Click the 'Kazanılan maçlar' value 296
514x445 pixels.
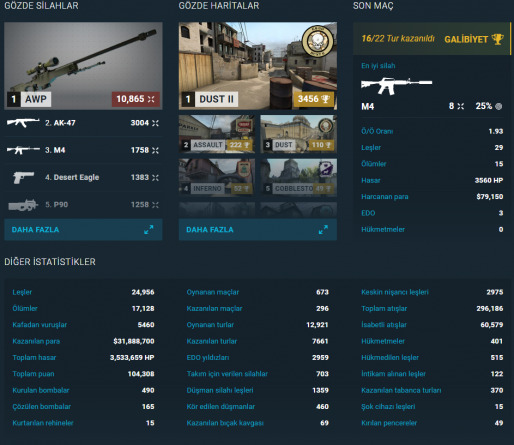[322, 309]
